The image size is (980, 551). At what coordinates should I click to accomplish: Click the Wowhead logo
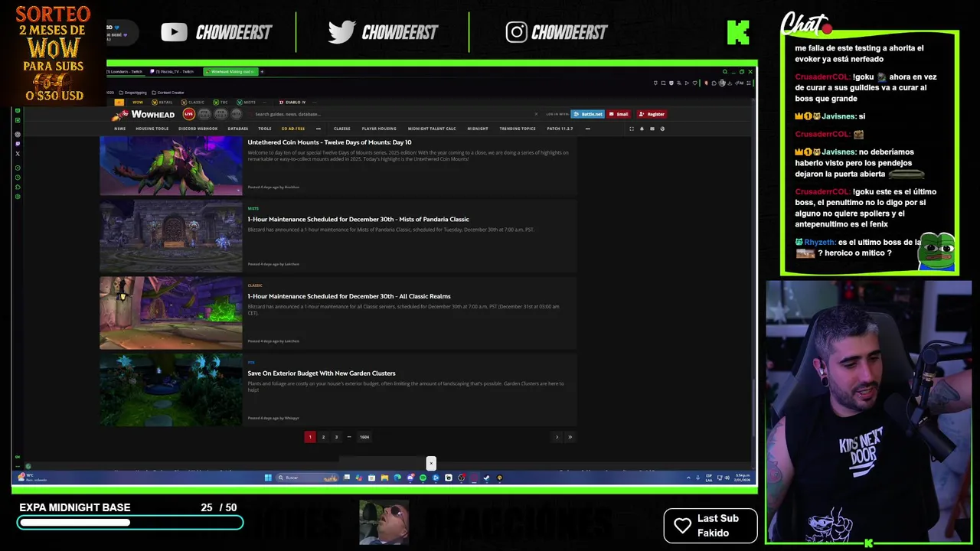pos(144,115)
